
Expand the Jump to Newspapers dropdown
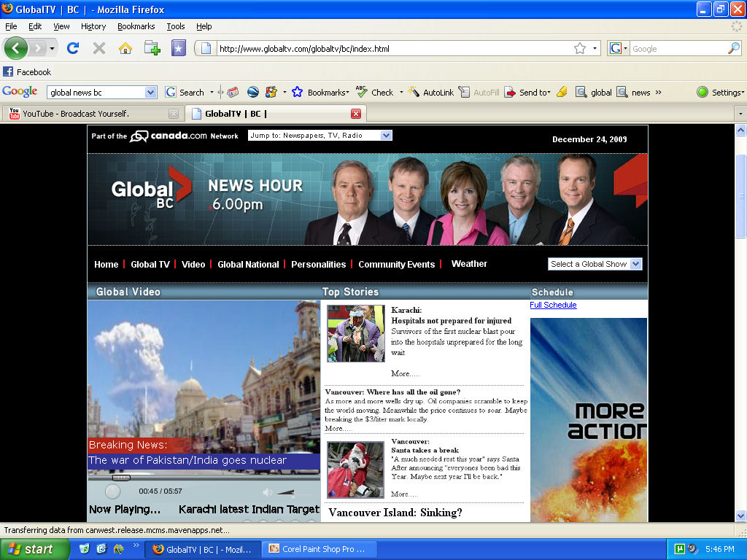387,136
